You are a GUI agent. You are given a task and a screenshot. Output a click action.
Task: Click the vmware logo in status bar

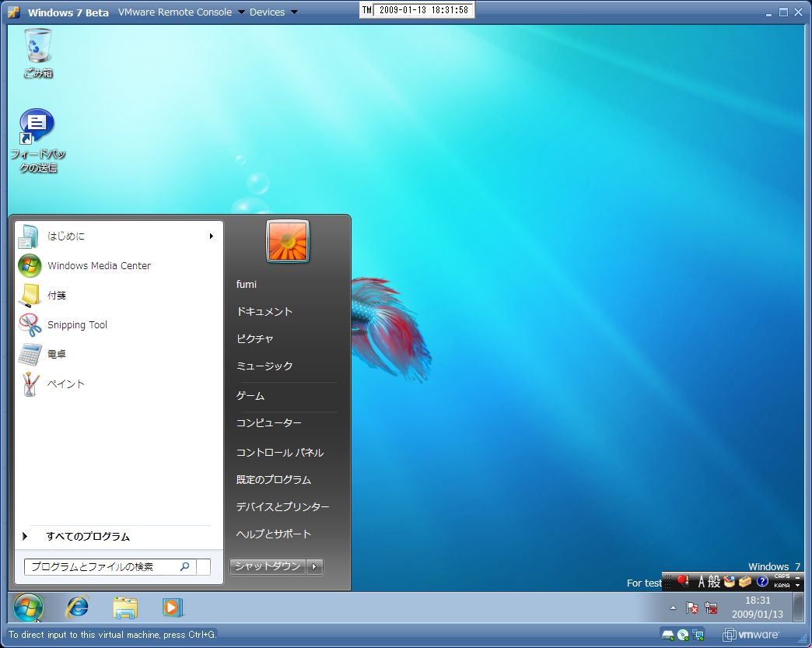(751, 635)
